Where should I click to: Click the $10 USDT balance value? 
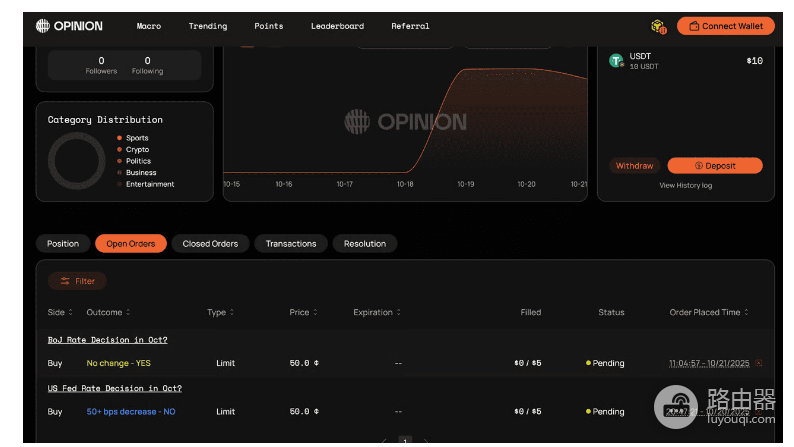click(755, 61)
